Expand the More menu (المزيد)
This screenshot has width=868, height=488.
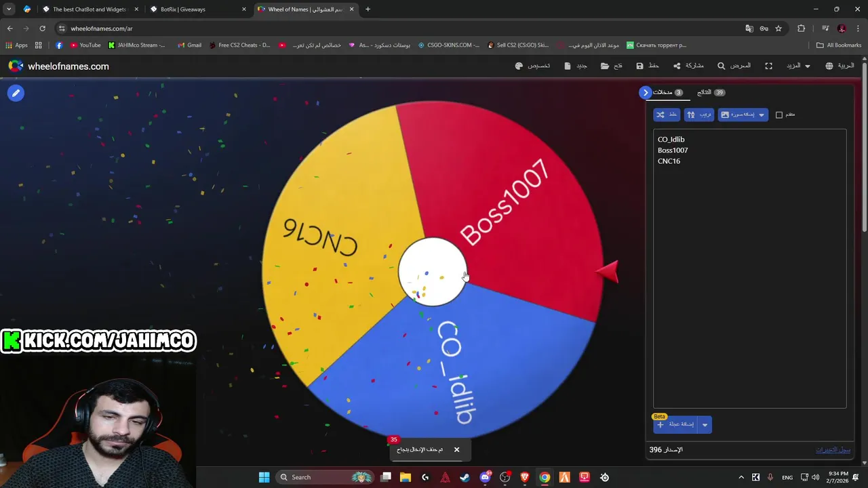798,66
